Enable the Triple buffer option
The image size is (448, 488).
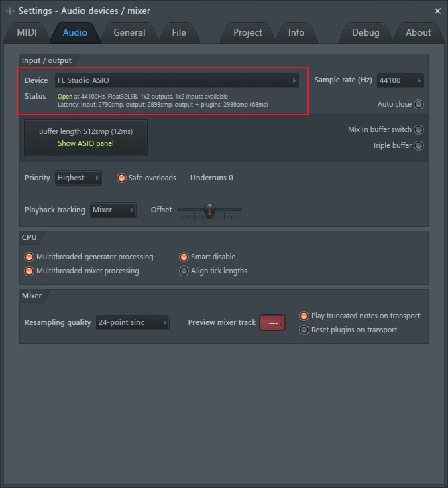(418, 145)
